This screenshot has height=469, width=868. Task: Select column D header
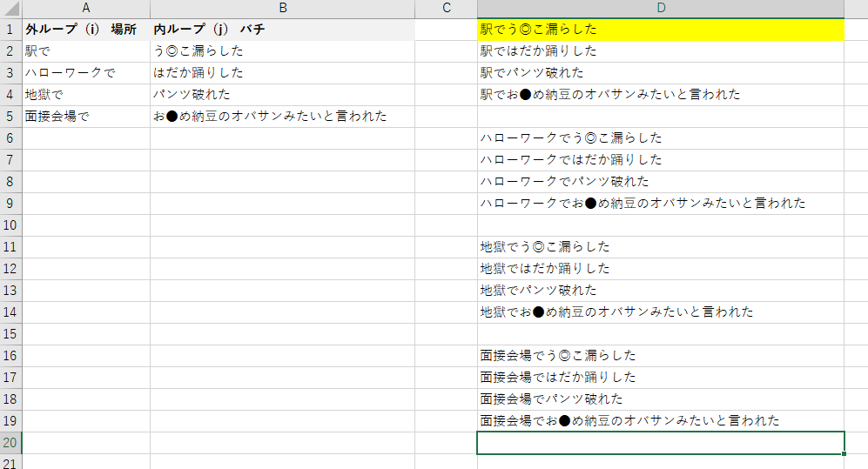coord(661,9)
